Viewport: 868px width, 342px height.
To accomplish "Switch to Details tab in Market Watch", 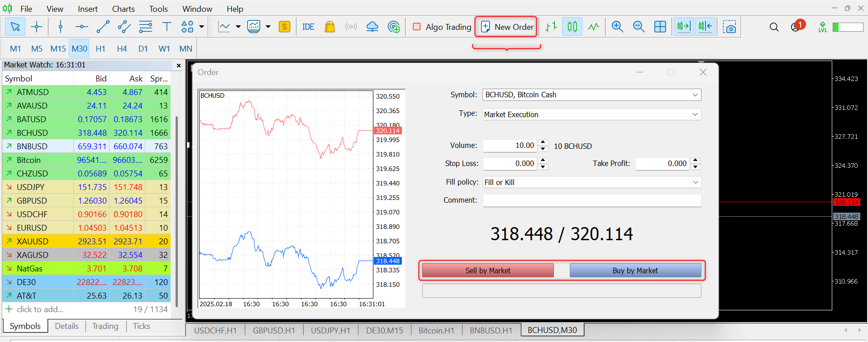I will (x=67, y=326).
